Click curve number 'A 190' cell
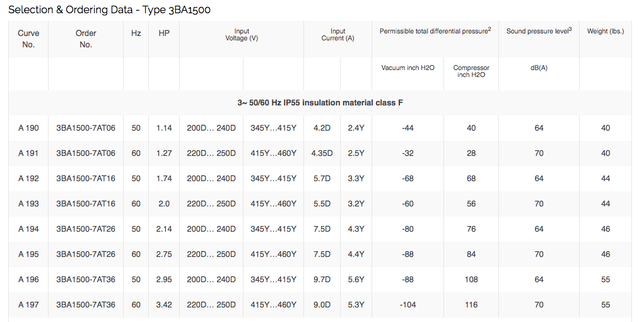644x322 pixels. click(x=28, y=128)
